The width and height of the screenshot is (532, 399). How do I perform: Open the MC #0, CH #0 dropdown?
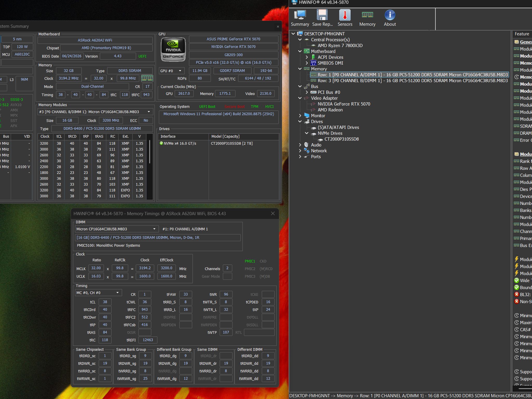[98, 293]
